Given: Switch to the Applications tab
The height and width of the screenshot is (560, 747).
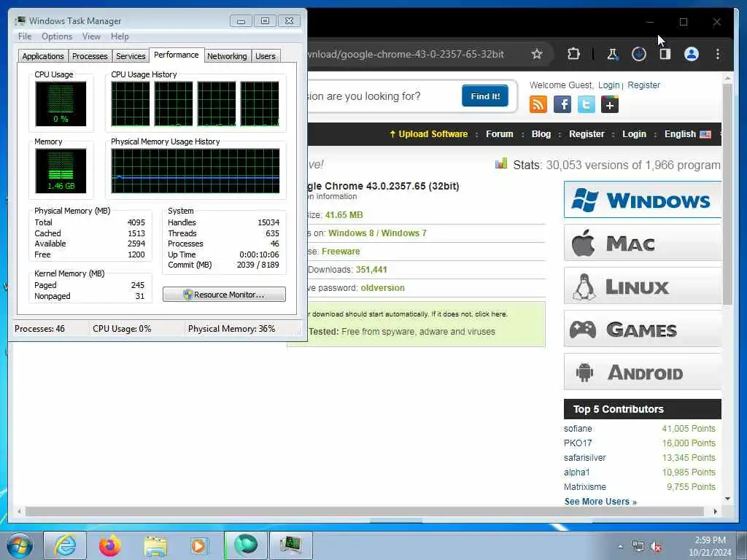Looking at the screenshot, I should (43, 56).
